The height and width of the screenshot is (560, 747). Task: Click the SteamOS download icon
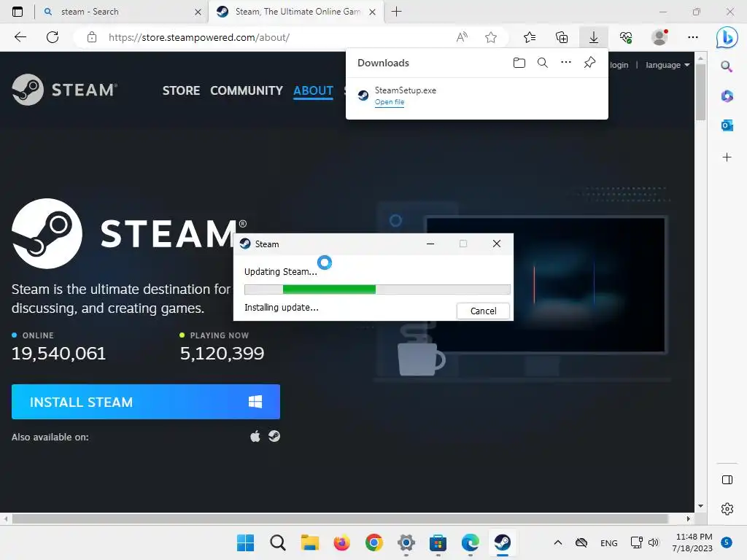coord(274,436)
